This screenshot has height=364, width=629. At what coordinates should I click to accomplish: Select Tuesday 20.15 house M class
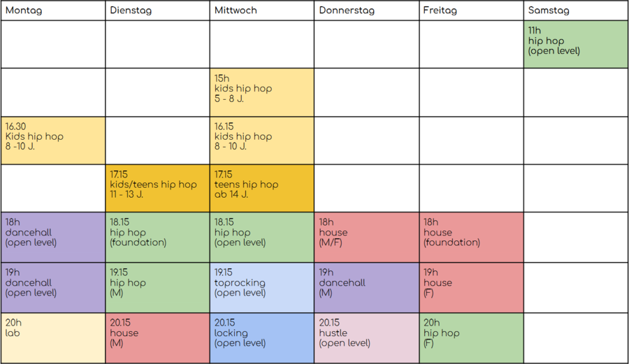pyautogui.click(x=158, y=338)
